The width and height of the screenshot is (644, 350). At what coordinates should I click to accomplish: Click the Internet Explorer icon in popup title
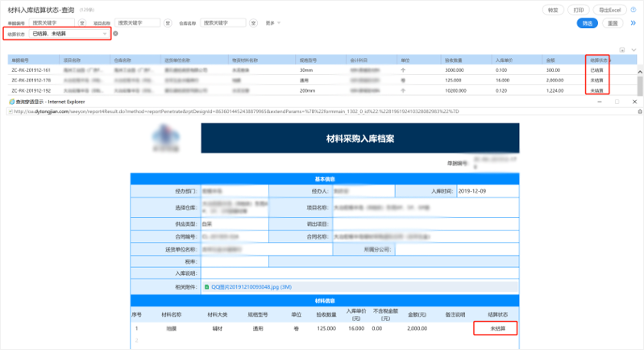11,102
